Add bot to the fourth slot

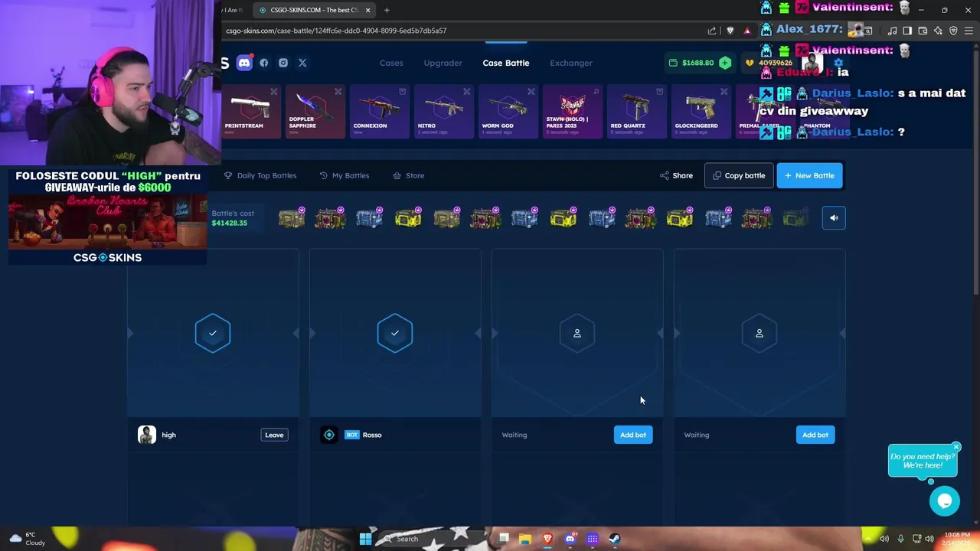[815, 435]
